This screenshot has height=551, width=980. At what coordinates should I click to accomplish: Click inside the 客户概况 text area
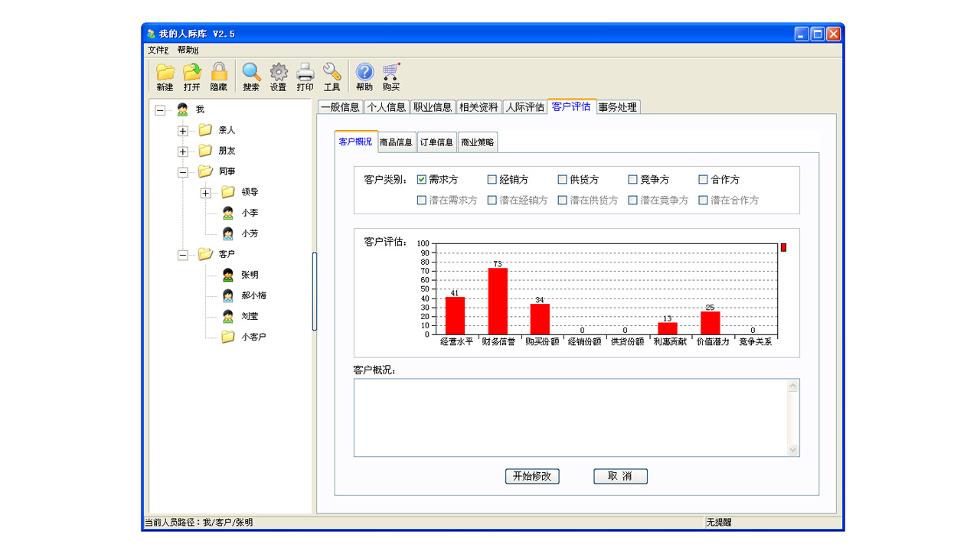(x=570, y=417)
